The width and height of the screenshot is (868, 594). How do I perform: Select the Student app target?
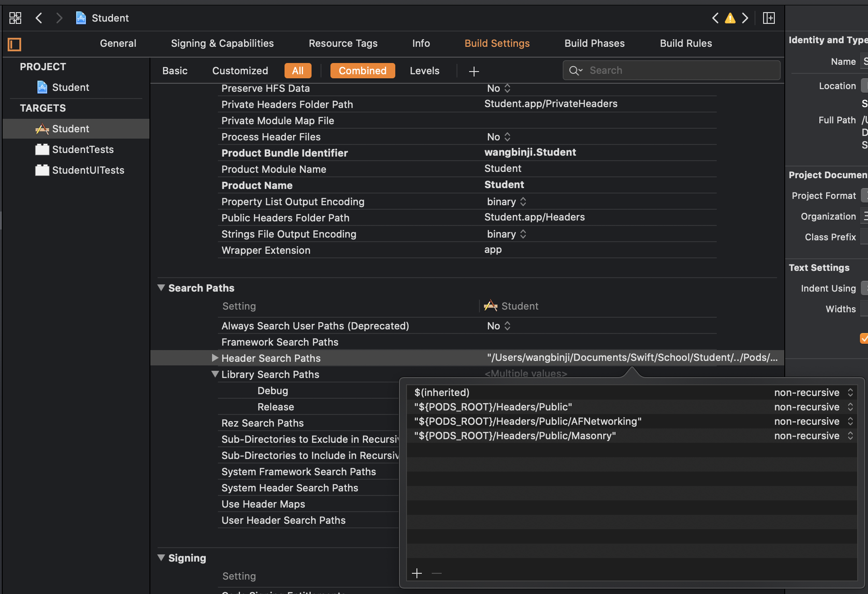[76, 129]
